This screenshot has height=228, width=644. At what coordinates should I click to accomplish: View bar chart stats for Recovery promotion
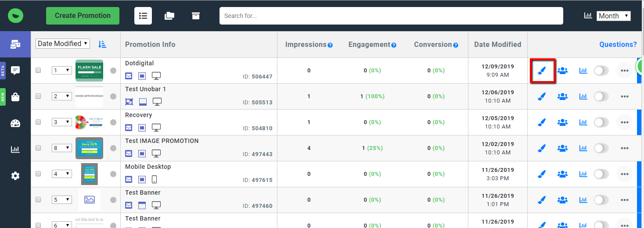pyautogui.click(x=583, y=122)
